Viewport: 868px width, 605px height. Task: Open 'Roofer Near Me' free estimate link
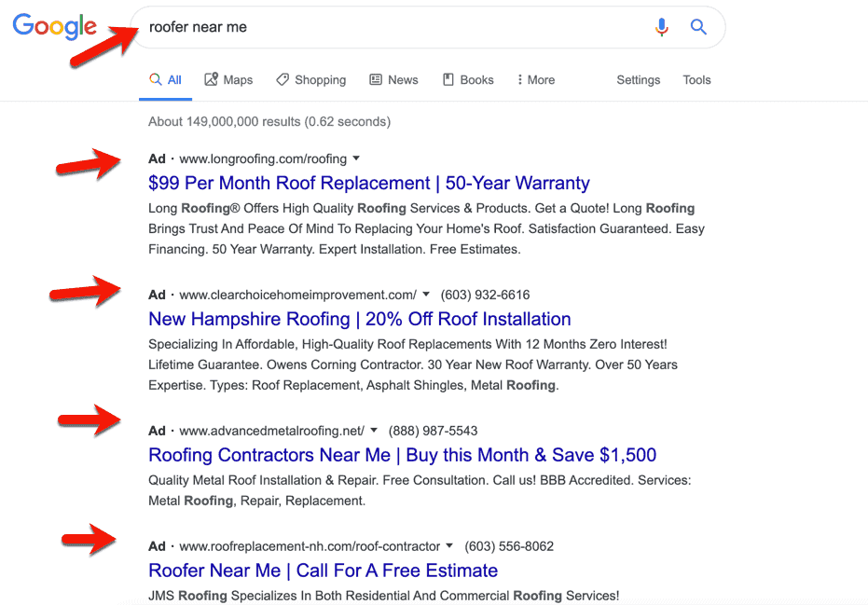tap(323, 571)
